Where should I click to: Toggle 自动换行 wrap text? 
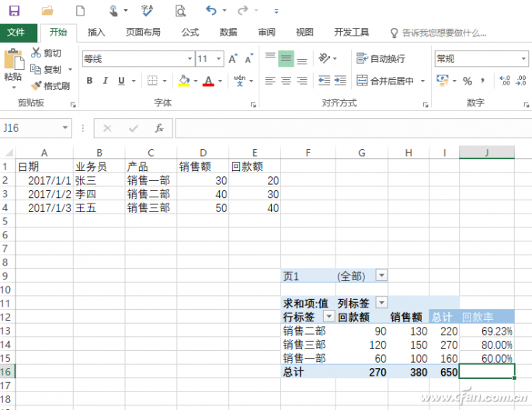tap(381, 59)
